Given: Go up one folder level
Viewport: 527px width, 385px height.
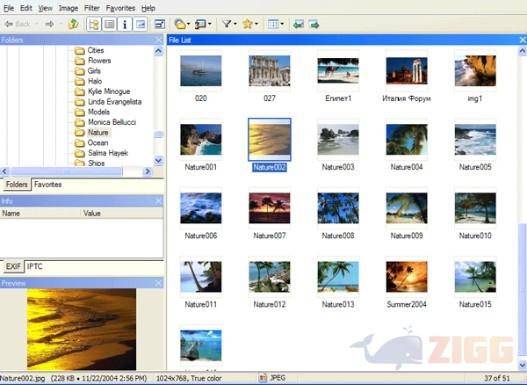Looking at the screenshot, I should (x=73, y=24).
